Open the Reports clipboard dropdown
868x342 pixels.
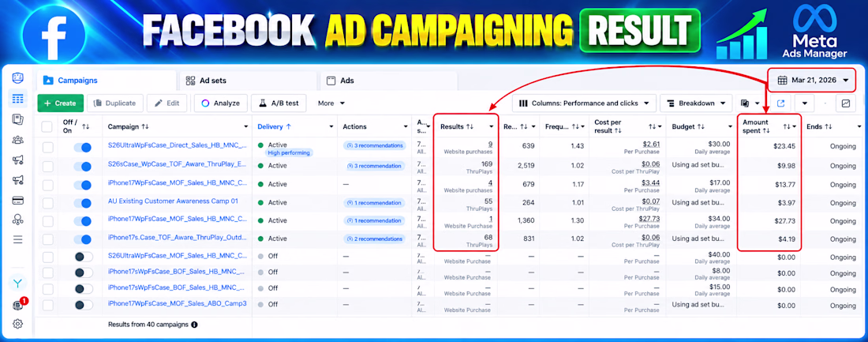[x=750, y=103]
